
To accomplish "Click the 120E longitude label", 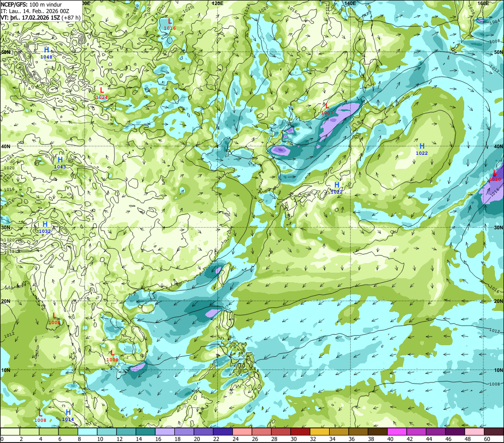I will pos(218,3).
